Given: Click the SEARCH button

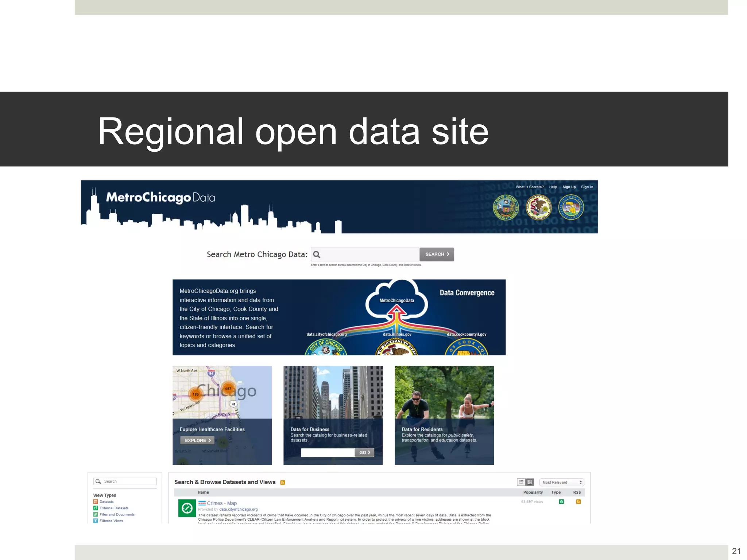Looking at the screenshot, I should (x=437, y=254).
